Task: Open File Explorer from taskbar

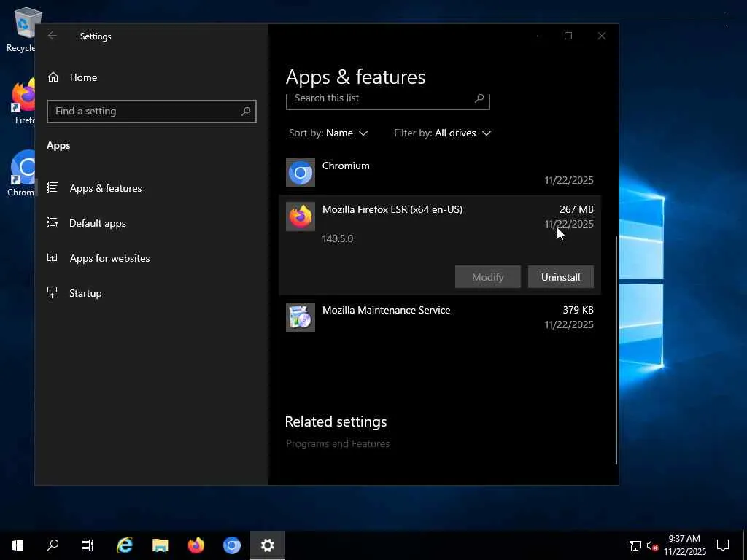Action: (160, 545)
